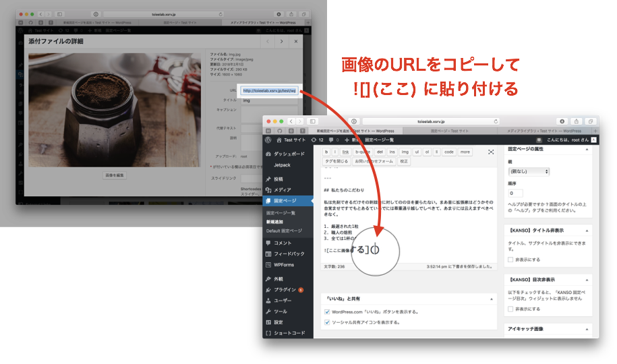Select 新規追加 in sidebar submenu
Viewport: 617px width, 364px height.
click(274, 222)
